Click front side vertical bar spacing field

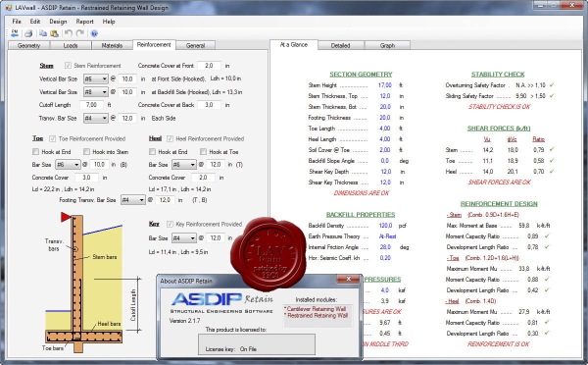click(127, 78)
